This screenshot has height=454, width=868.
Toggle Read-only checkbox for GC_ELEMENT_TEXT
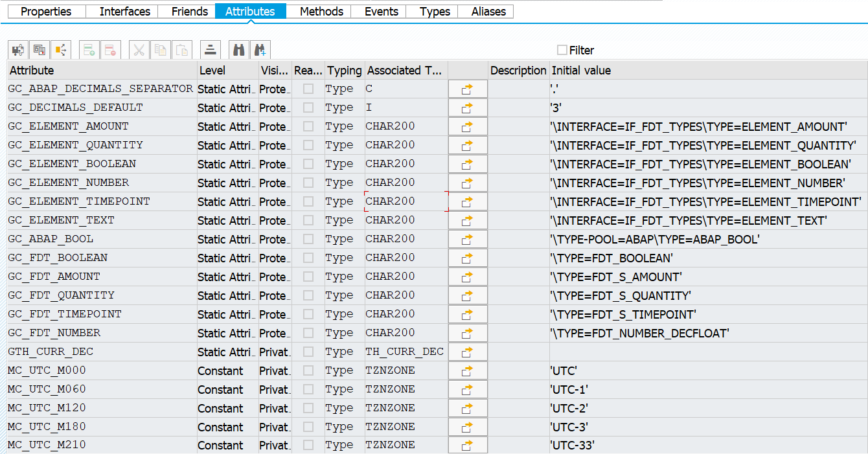click(308, 220)
